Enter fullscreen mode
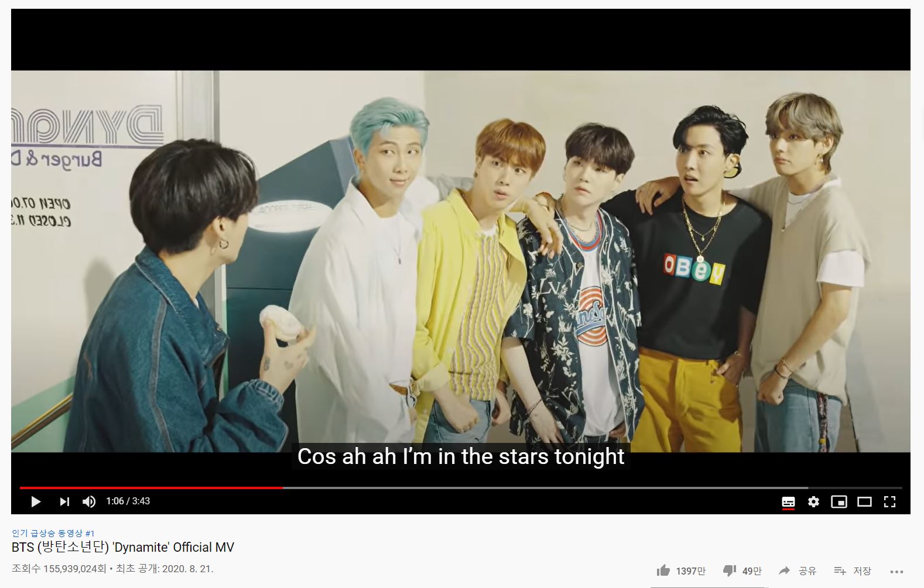 (889, 501)
